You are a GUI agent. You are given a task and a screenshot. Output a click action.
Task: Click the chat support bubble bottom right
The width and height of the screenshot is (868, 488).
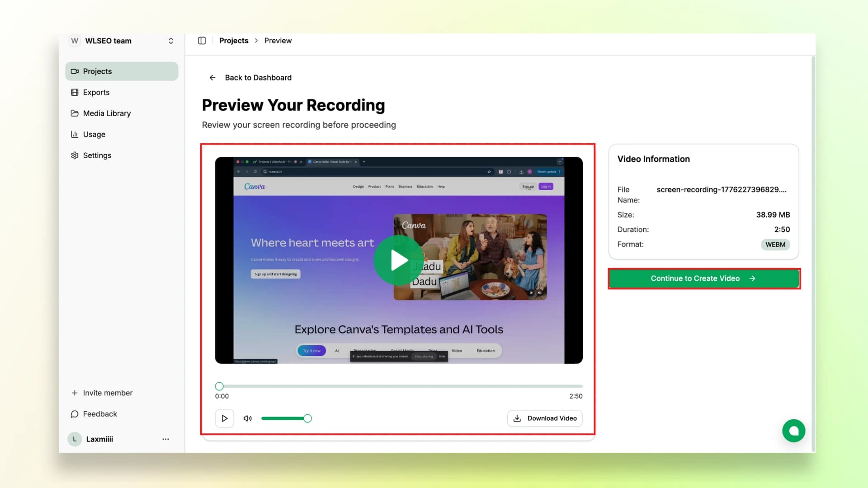click(793, 431)
